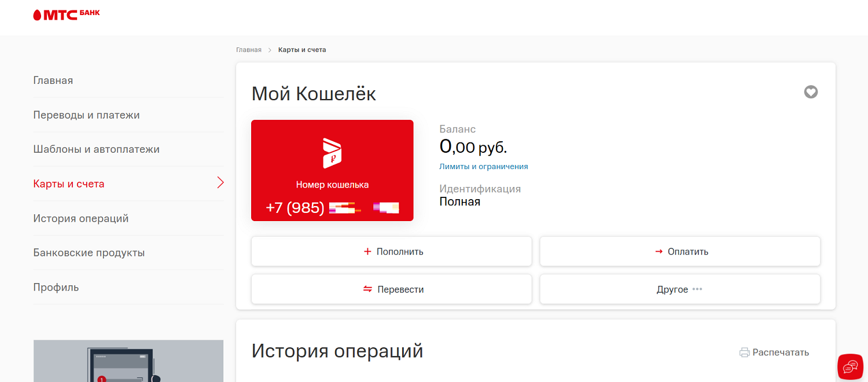Click the +7 (985) wallet number
868x382 pixels.
click(x=332, y=207)
